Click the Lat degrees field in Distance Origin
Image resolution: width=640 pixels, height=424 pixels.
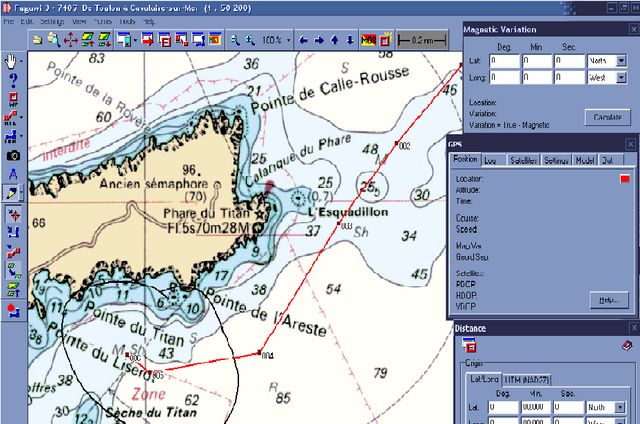[x=504, y=407]
